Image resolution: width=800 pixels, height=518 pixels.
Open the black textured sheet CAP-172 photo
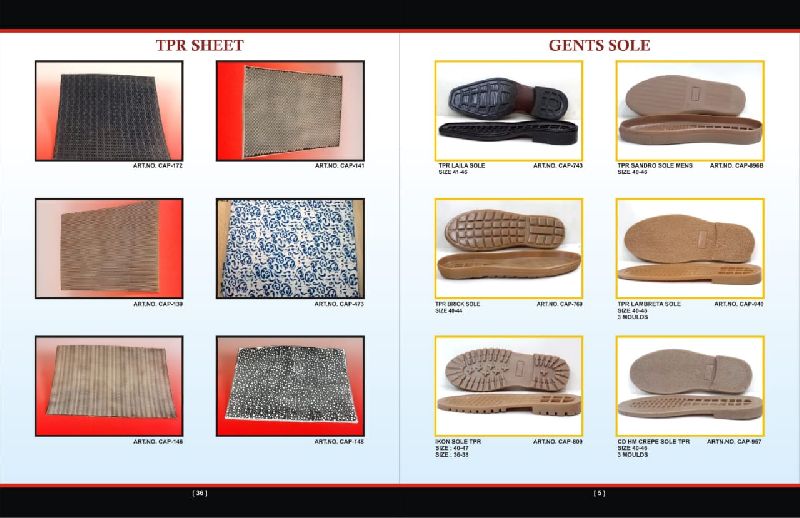point(109,110)
